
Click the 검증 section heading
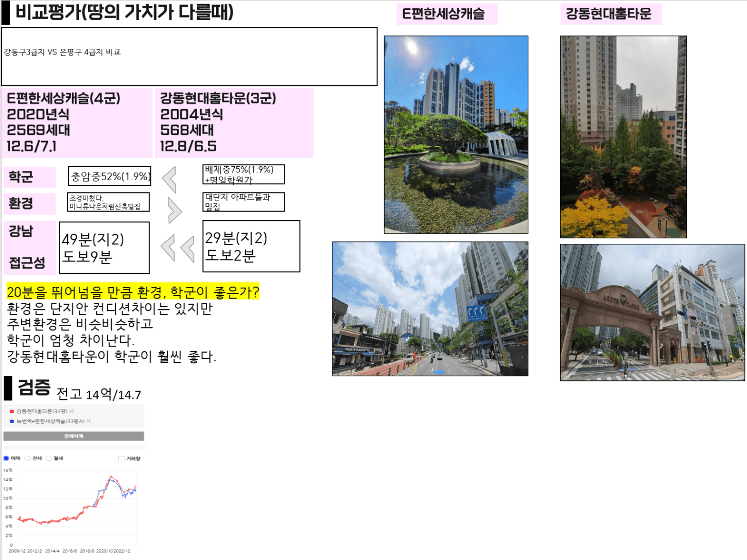point(34,388)
